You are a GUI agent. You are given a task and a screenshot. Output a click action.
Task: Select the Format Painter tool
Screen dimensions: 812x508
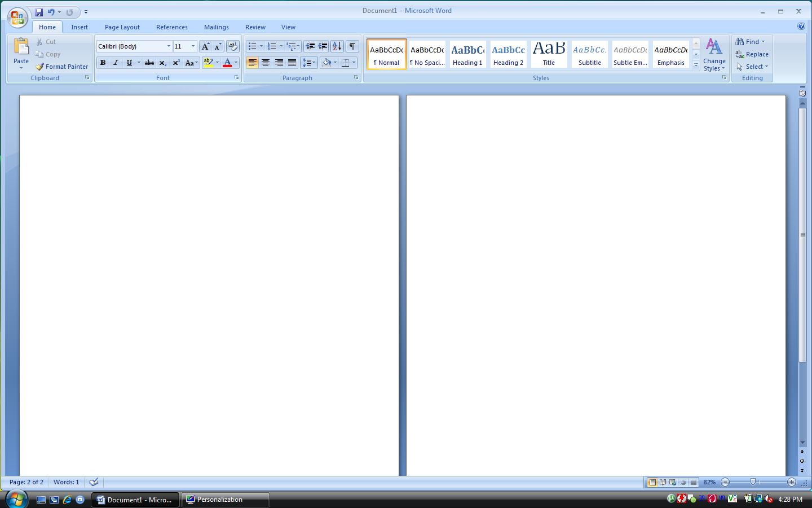click(62, 67)
